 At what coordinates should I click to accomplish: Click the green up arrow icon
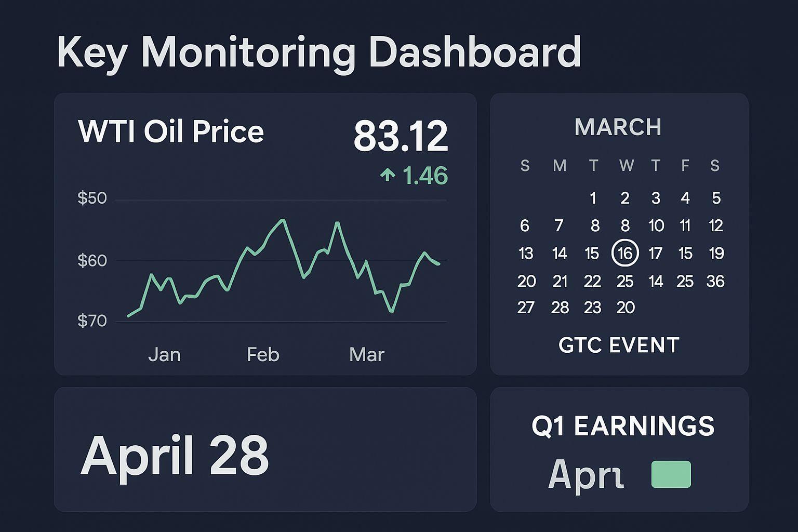click(388, 175)
